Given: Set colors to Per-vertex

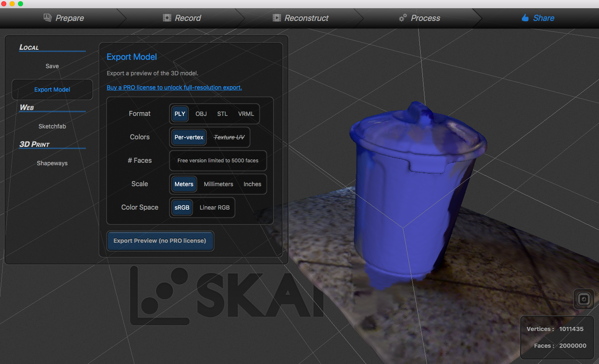Looking at the screenshot, I should pos(189,137).
